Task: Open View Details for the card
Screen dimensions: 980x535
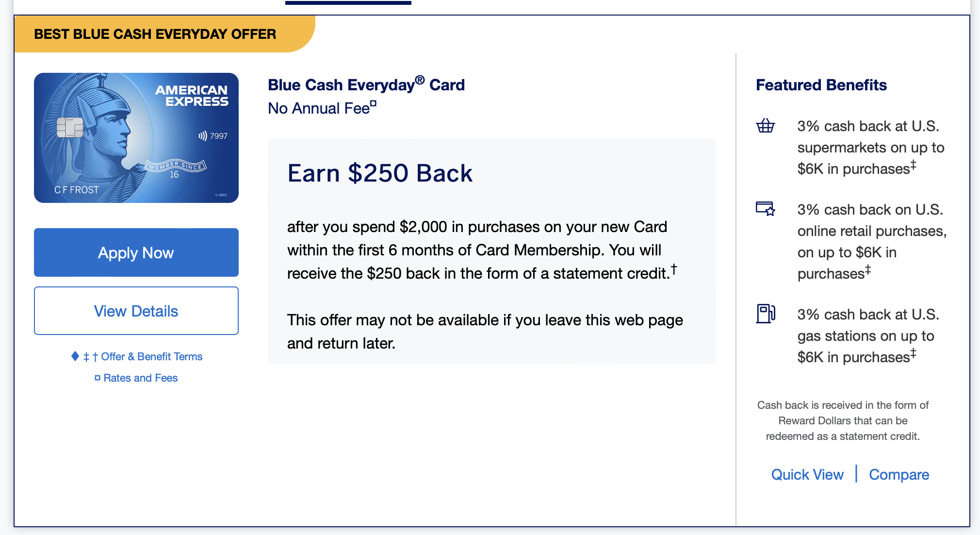Action: pyautogui.click(x=136, y=311)
